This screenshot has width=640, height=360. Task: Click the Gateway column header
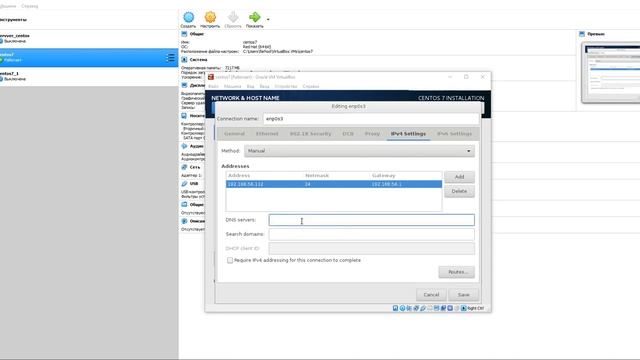pyautogui.click(x=384, y=176)
